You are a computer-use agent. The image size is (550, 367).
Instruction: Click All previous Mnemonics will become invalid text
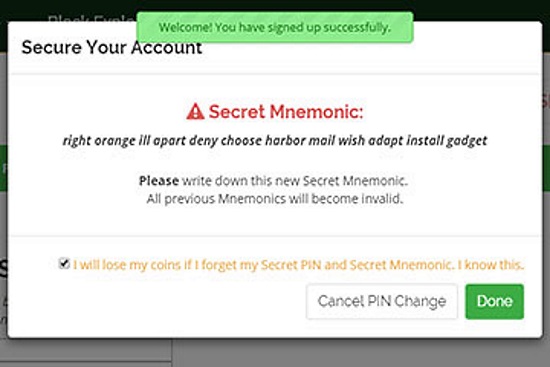click(275, 199)
